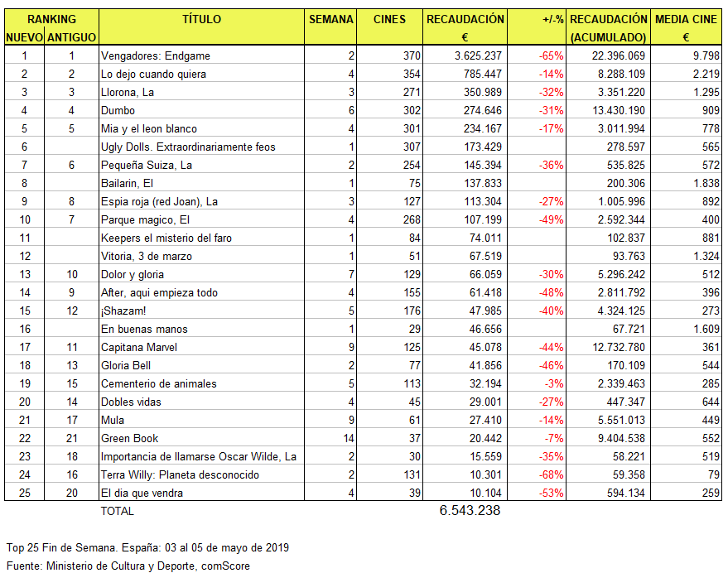Click the TÍTULO column header

(x=201, y=19)
